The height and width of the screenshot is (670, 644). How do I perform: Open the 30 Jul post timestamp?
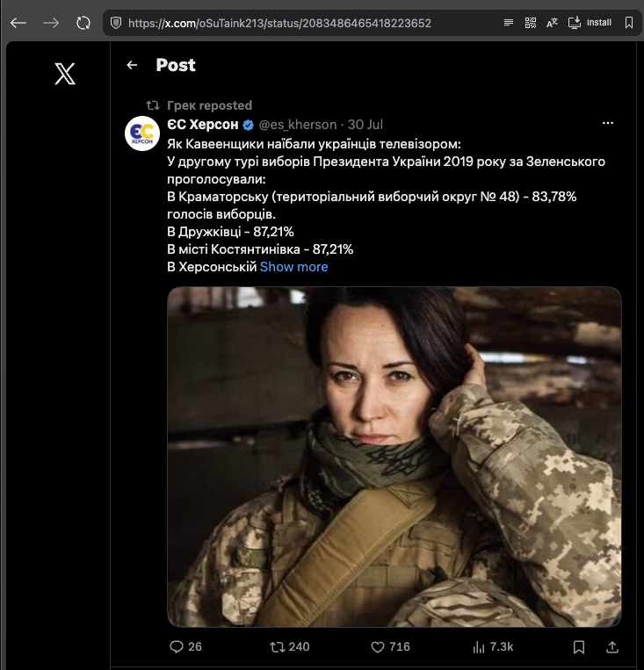pos(365,125)
